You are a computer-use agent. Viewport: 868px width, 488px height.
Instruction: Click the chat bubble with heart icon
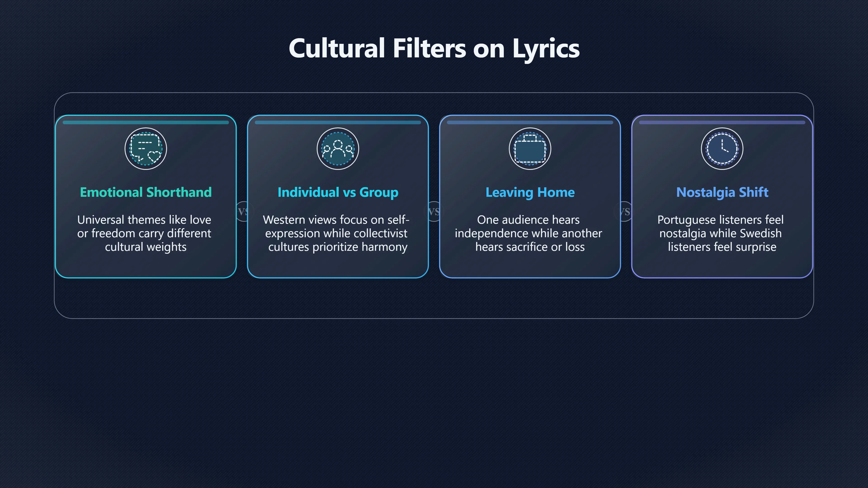(146, 148)
